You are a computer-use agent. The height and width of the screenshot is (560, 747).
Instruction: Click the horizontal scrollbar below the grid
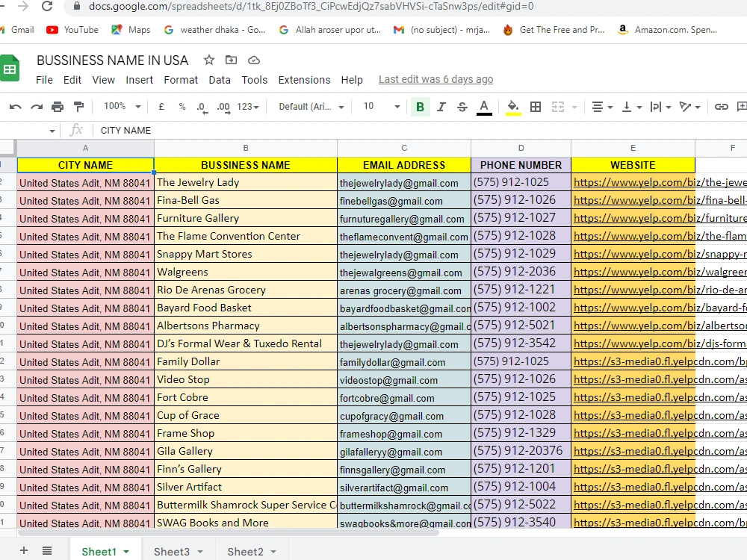pyautogui.click(x=229, y=532)
